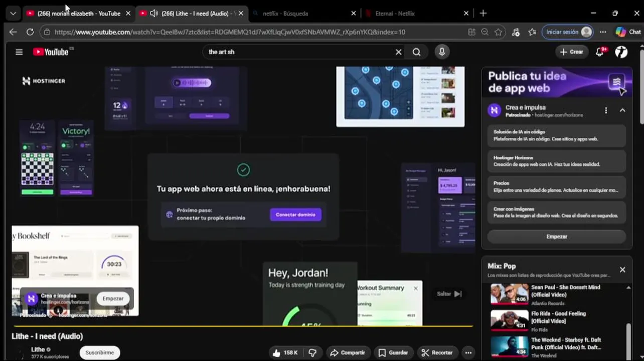Screen dimensions: 644x361
Task: Reload the current page
Action: tap(30, 32)
